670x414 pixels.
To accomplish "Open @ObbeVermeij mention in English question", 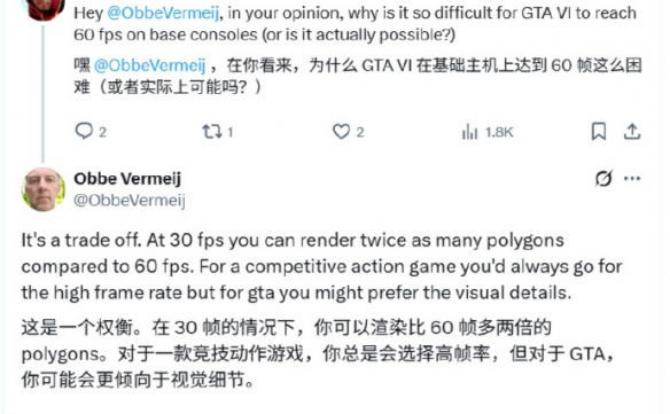I will tap(163, 13).
